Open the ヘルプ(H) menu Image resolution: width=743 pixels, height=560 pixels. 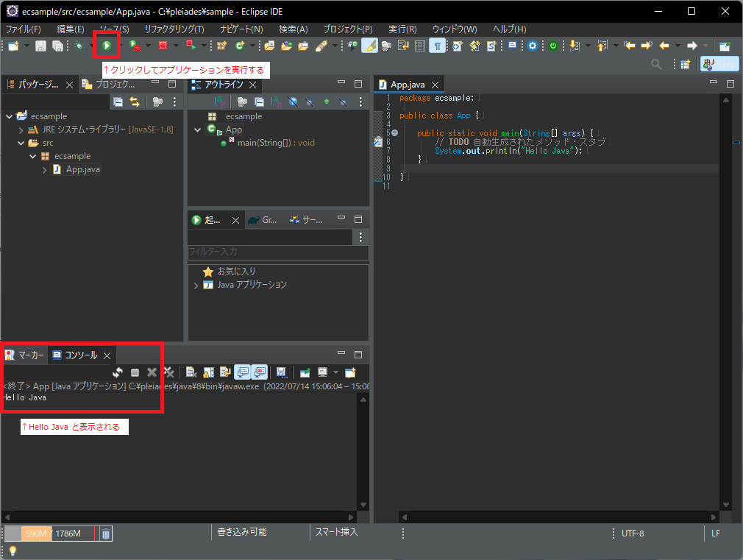tap(509, 29)
